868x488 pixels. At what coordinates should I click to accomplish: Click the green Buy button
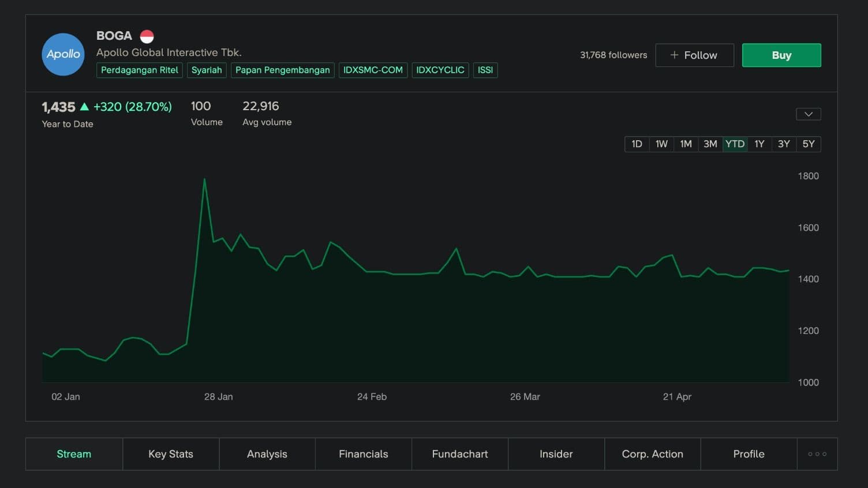[x=781, y=55]
